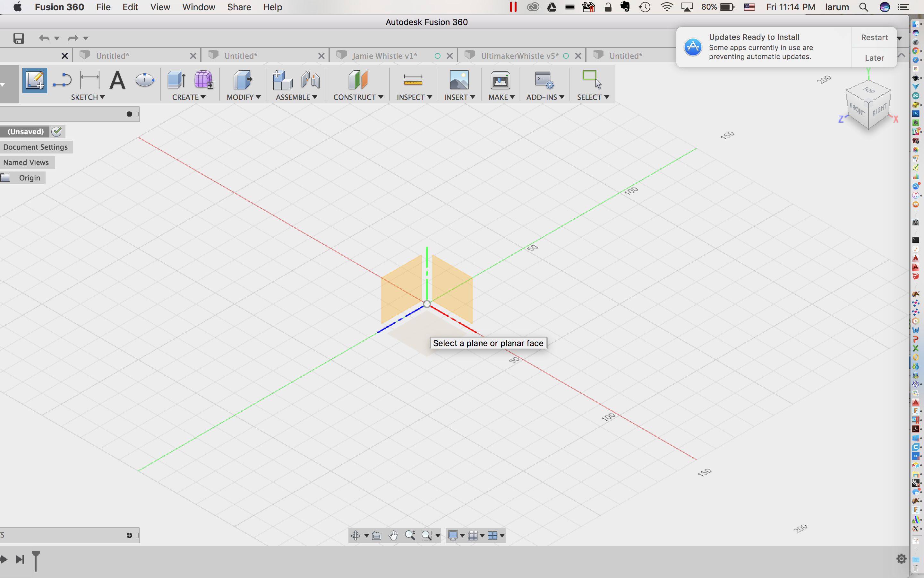Open Display Settings dropdown

[456, 536]
